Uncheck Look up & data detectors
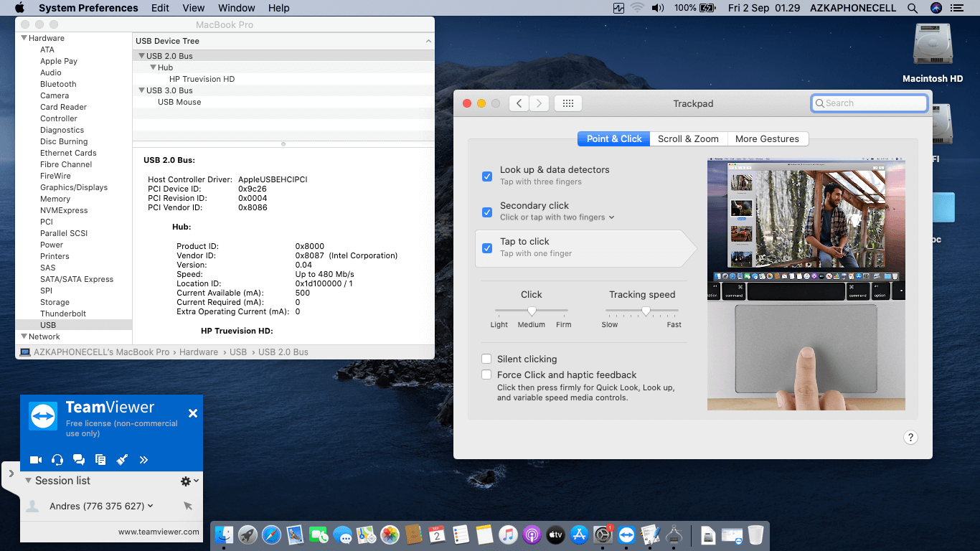Image resolution: width=980 pixels, height=551 pixels. point(487,176)
